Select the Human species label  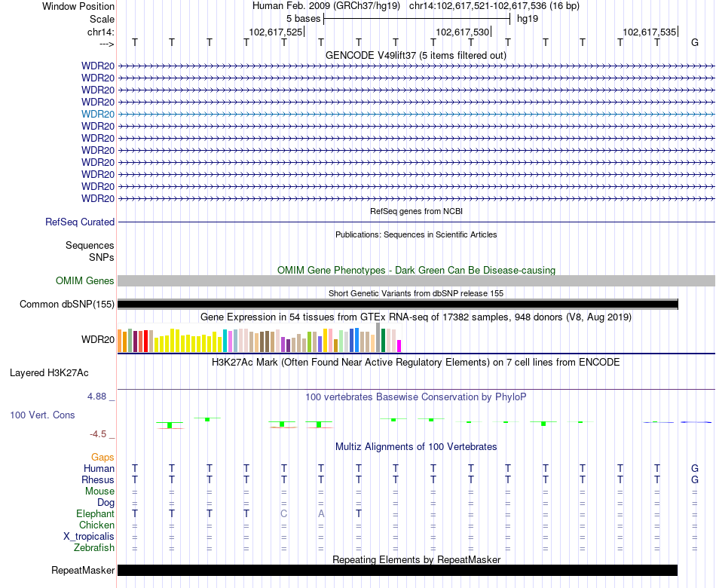(x=99, y=469)
